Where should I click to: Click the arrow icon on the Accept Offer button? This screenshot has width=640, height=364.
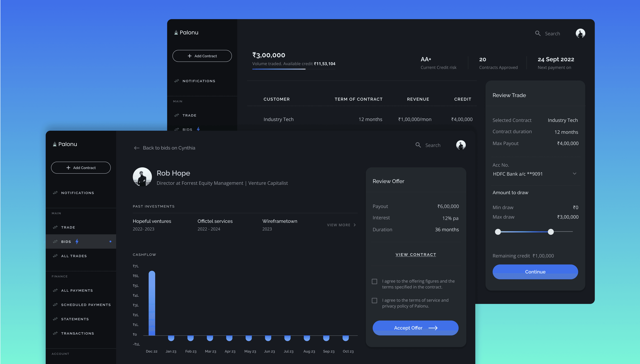pyautogui.click(x=433, y=328)
